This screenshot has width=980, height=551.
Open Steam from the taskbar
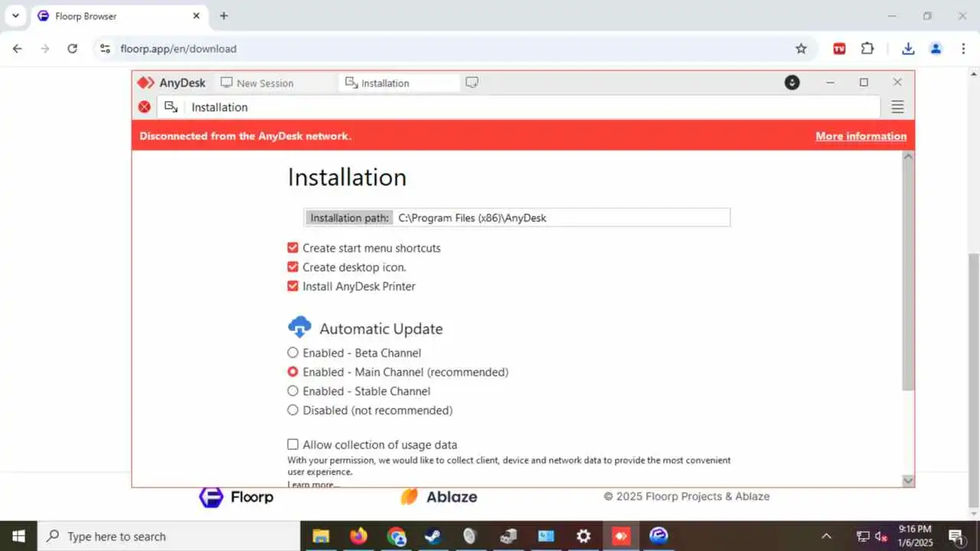point(433,536)
